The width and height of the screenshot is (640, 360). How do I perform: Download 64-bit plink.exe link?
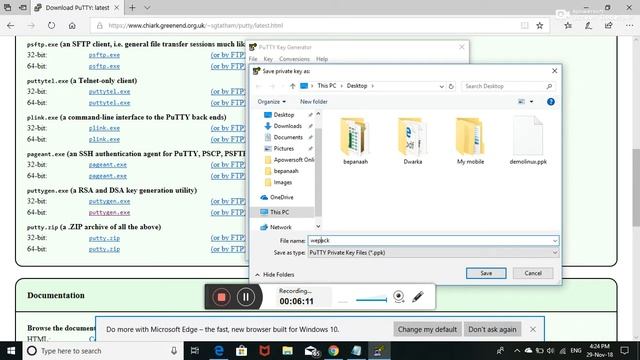pyautogui.click(x=104, y=140)
